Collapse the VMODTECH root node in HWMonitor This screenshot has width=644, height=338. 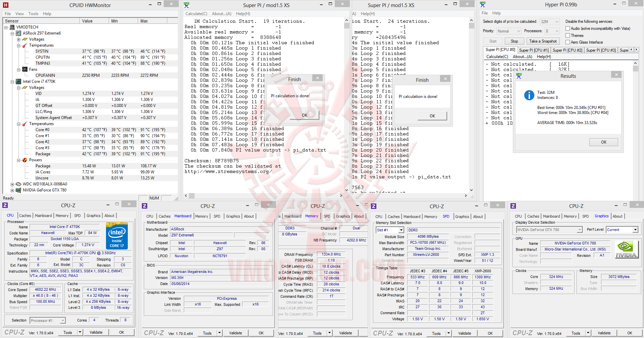coord(6,27)
